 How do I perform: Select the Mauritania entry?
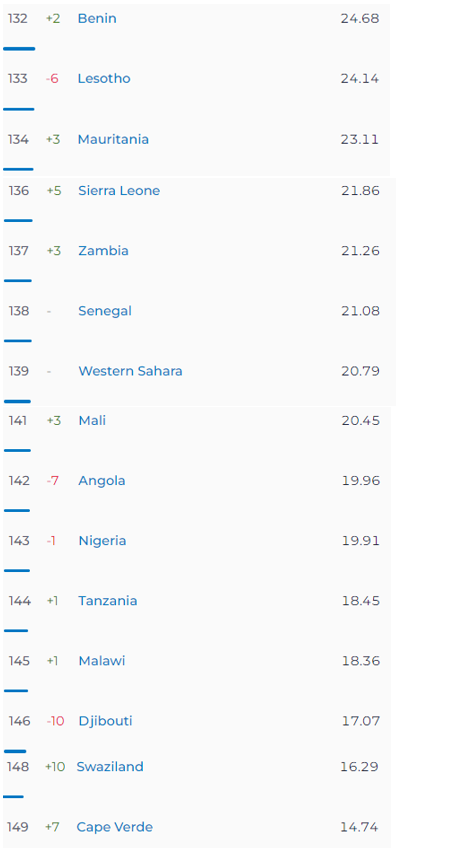point(113,140)
